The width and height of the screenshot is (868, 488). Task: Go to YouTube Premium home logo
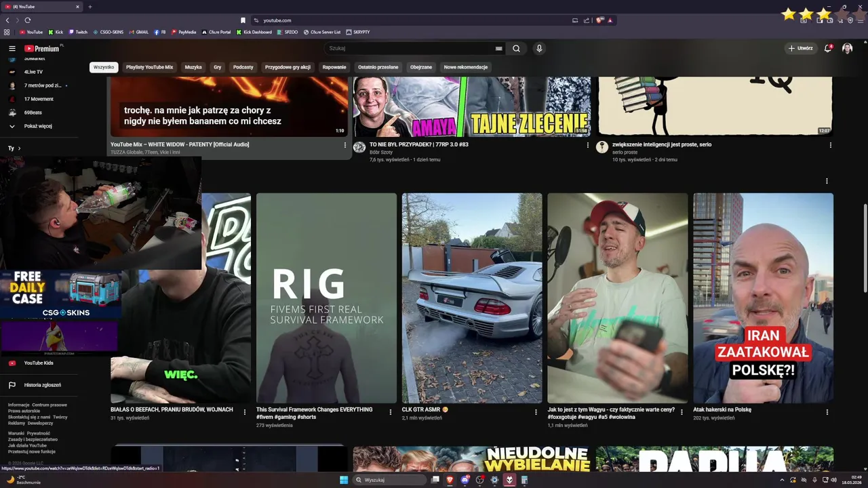[x=42, y=48]
